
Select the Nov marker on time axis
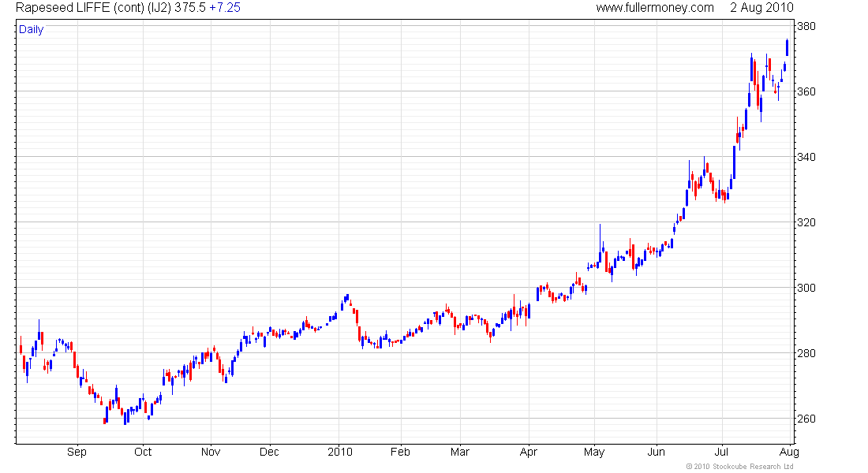[211, 452]
